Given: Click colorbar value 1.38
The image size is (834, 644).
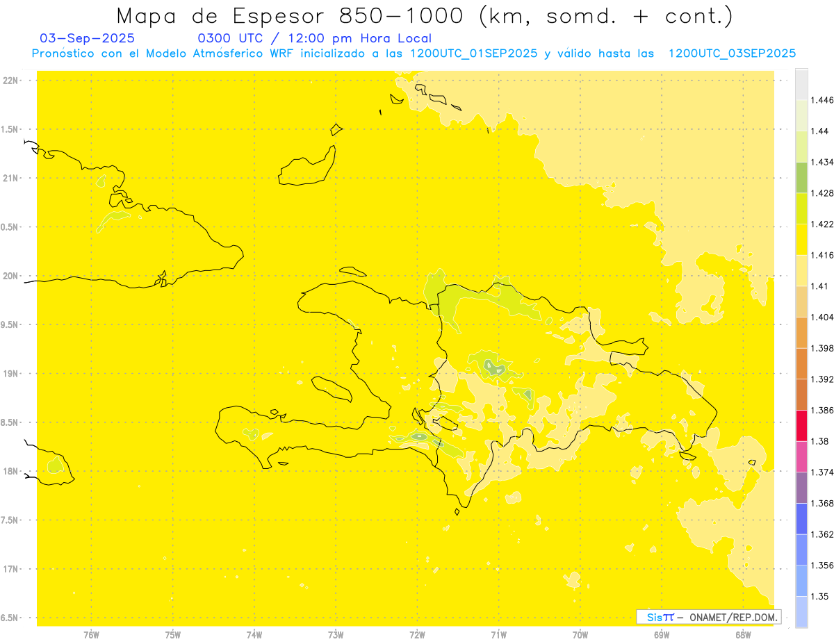Looking at the screenshot, I should pos(819,441).
